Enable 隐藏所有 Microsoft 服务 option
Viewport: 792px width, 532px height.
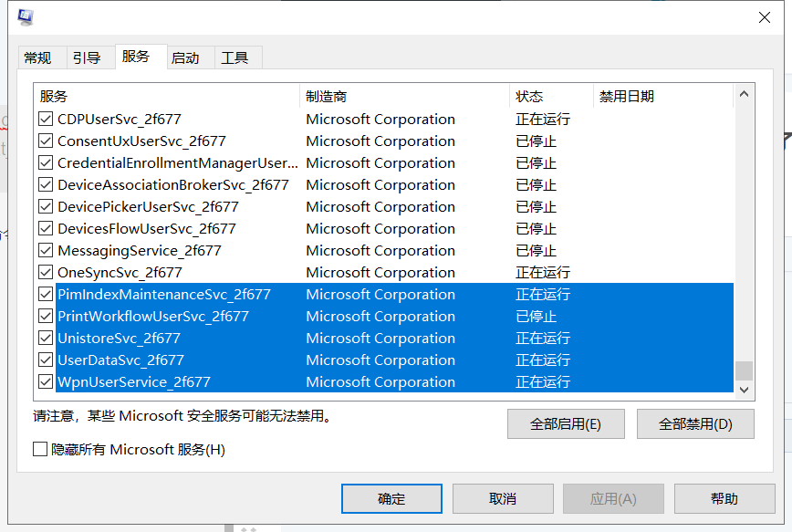(41, 448)
